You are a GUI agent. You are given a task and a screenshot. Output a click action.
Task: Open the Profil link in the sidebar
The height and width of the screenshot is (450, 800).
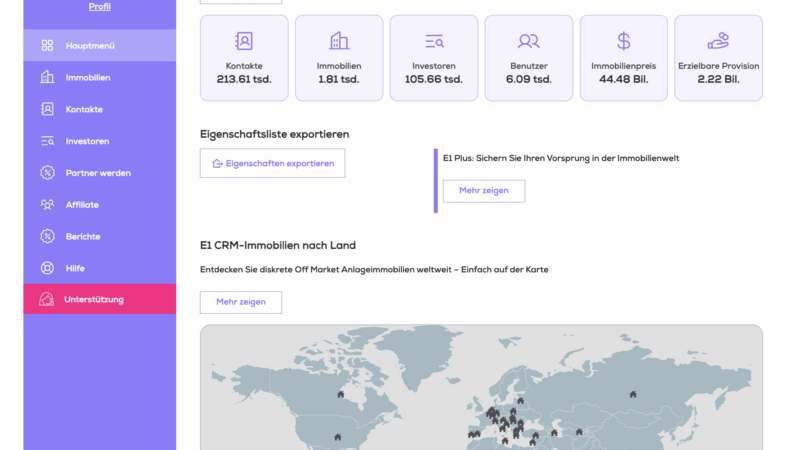click(99, 7)
